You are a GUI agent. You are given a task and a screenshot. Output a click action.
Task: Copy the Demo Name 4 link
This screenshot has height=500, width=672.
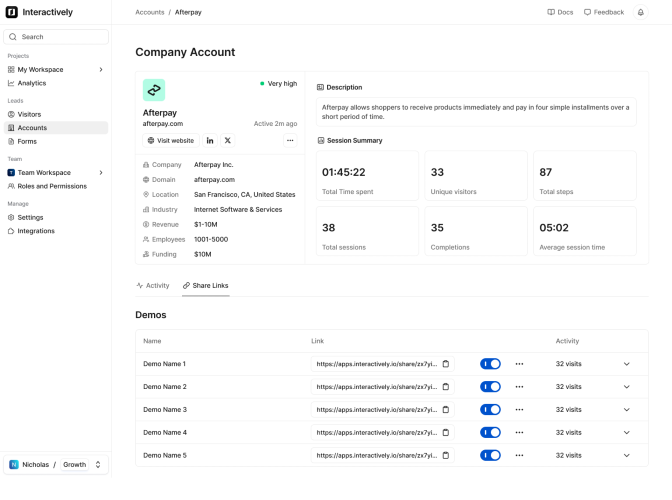tap(446, 432)
